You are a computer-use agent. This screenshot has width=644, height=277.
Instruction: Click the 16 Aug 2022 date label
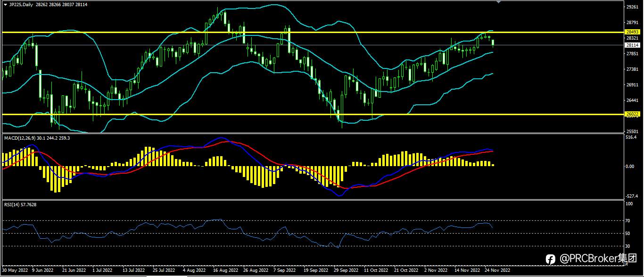225,271
